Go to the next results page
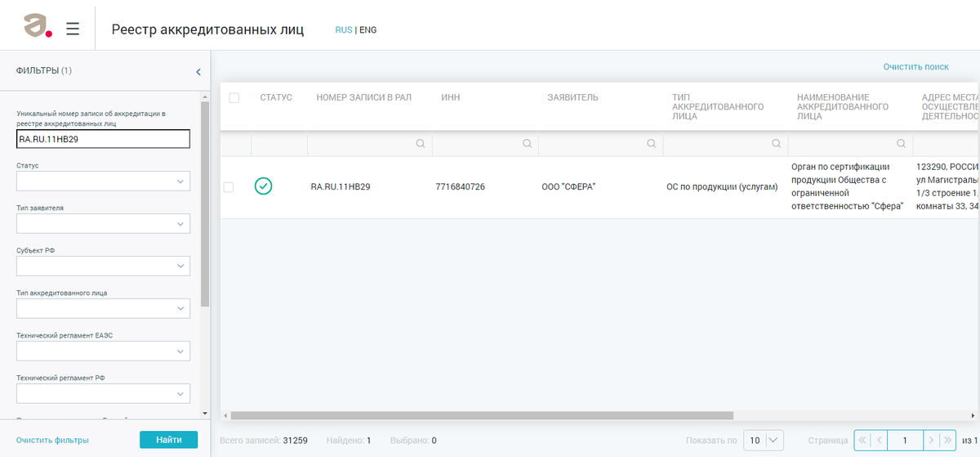This screenshot has width=980, height=457. point(931,440)
